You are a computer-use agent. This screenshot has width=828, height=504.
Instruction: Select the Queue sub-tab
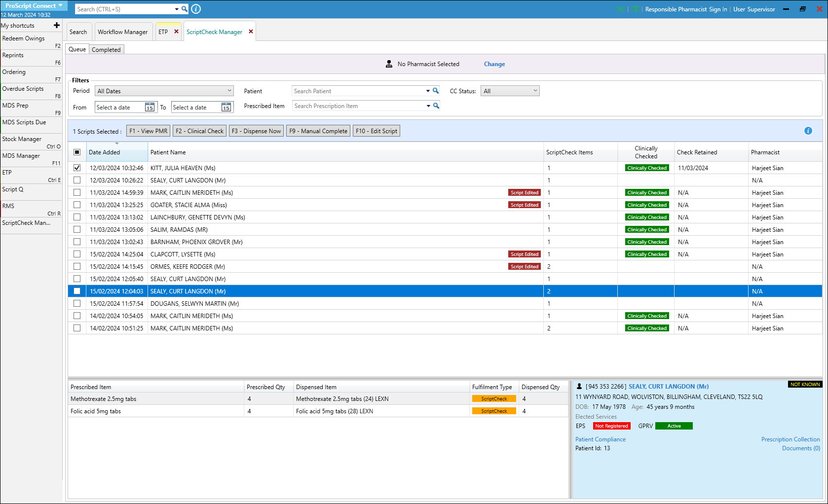click(x=77, y=49)
